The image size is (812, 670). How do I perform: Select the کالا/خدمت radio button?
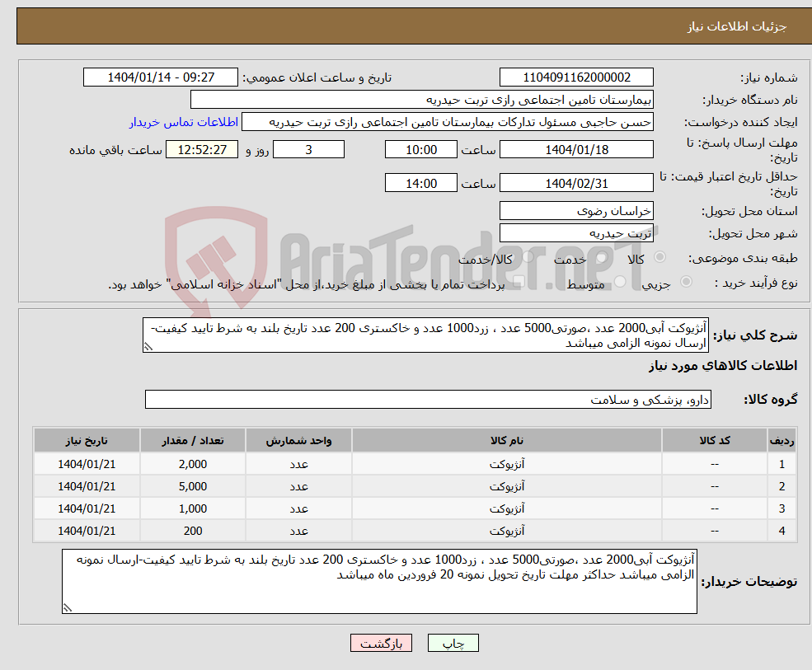pos(528,257)
